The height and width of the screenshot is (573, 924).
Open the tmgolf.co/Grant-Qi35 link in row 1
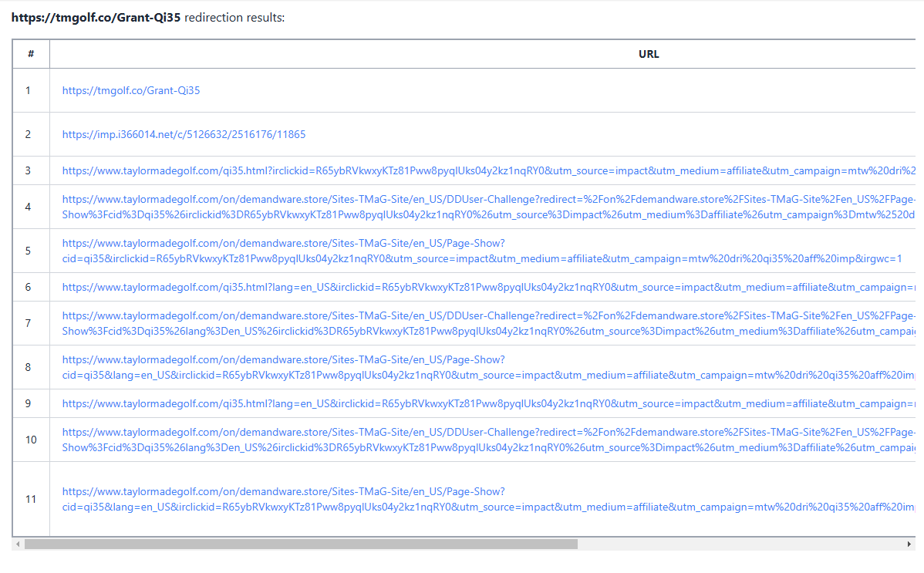tap(131, 90)
